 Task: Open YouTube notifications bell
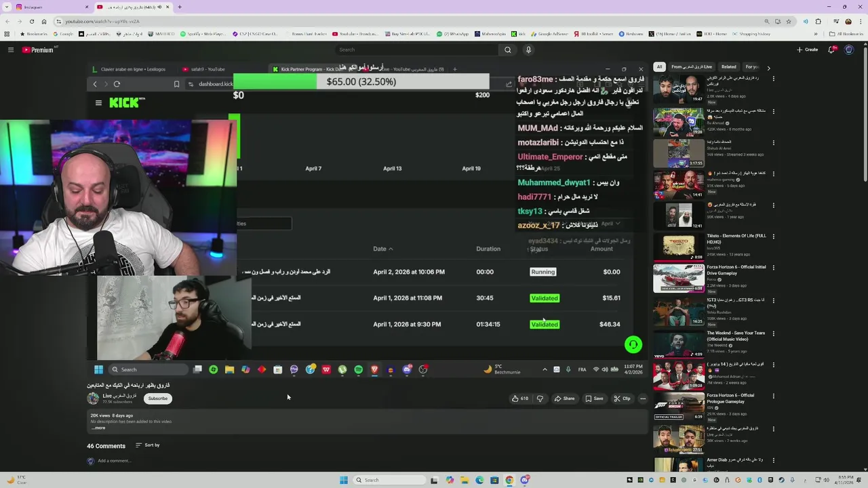click(x=832, y=49)
